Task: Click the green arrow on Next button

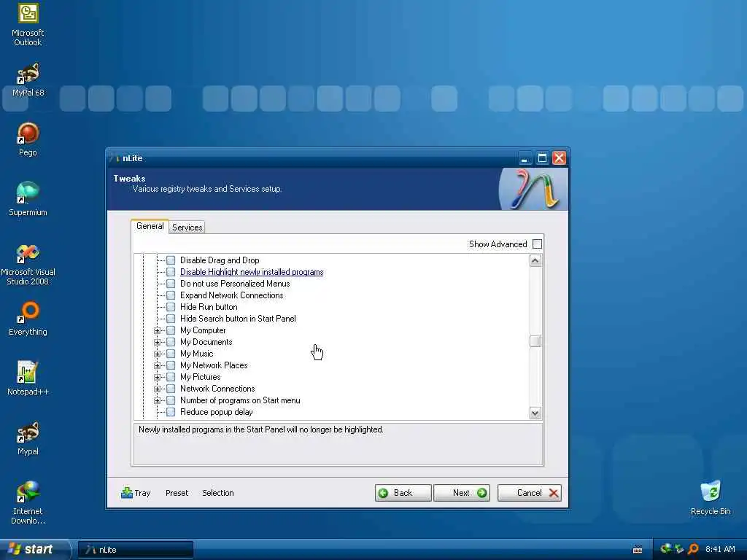Action: pyautogui.click(x=481, y=493)
